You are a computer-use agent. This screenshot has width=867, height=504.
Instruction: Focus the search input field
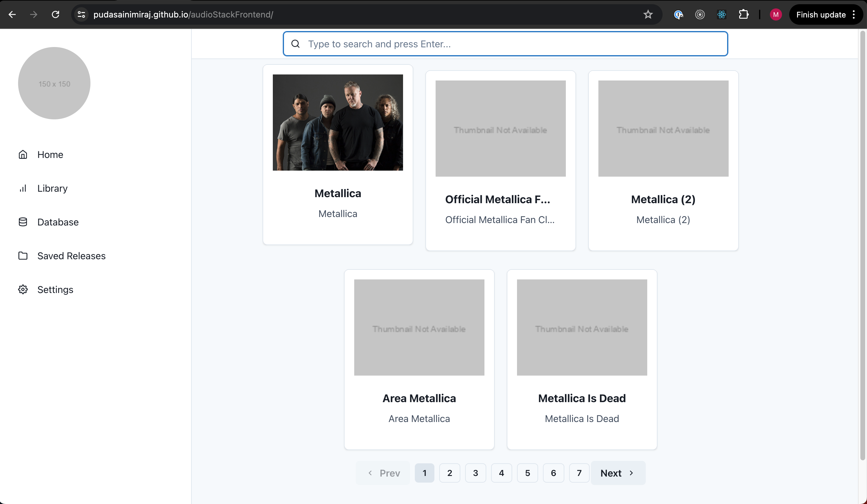click(x=512, y=44)
